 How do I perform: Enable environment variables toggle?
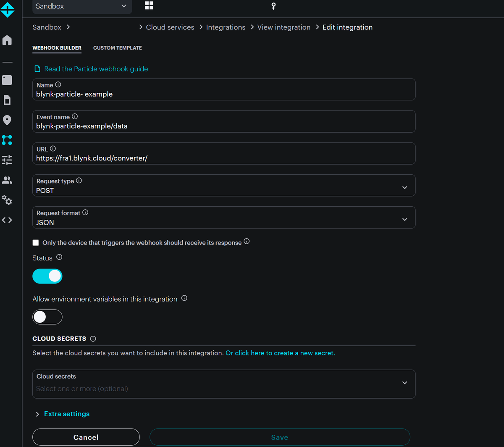[x=47, y=317]
